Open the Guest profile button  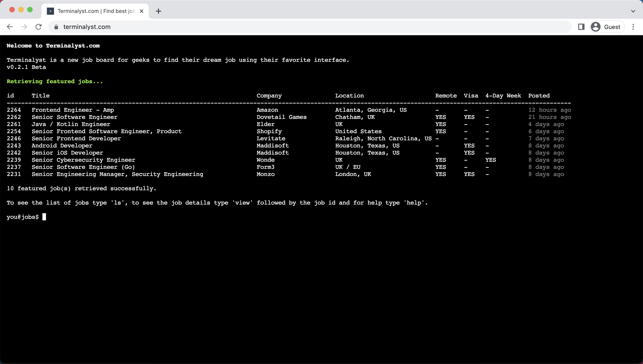click(x=607, y=27)
